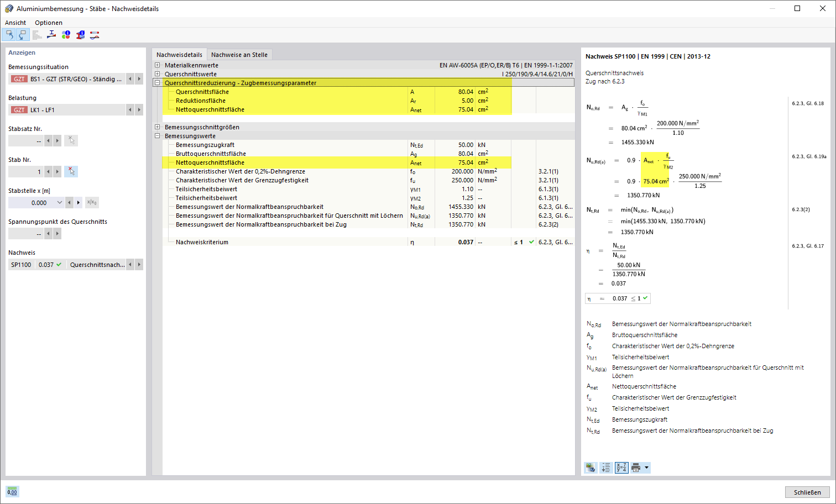Click the red and blue curve diagram icon

pyautogui.click(x=95, y=35)
